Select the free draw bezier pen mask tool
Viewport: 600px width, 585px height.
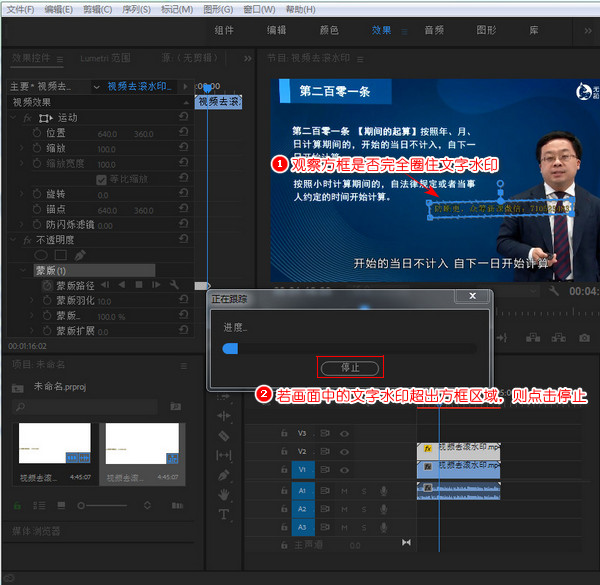click(80, 255)
